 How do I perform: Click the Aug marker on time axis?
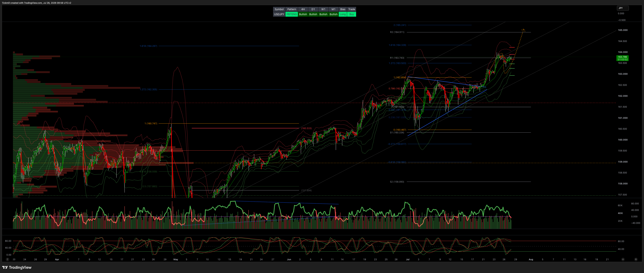pyautogui.click(x=531, y=259)
